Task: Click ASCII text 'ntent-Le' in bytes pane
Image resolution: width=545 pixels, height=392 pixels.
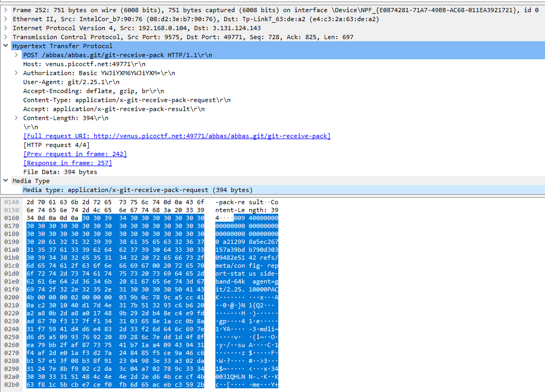Action: click(x=230, y=210)
